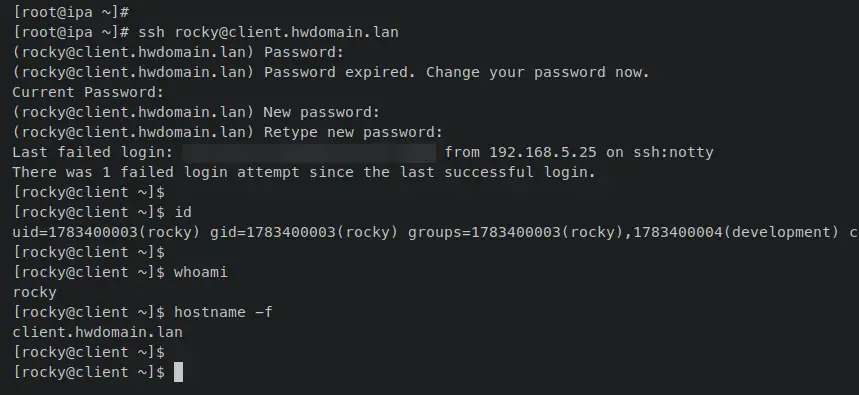Click the 'client.hwdomain.lan' hostname output
The height and width of the screenshot is (395, 859).
tap(98, 332)
